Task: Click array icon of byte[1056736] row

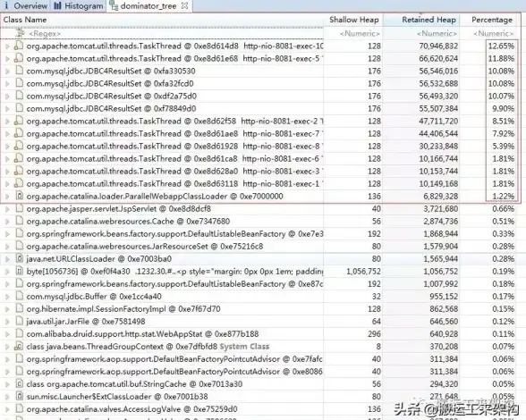Action: click(20, 271)
